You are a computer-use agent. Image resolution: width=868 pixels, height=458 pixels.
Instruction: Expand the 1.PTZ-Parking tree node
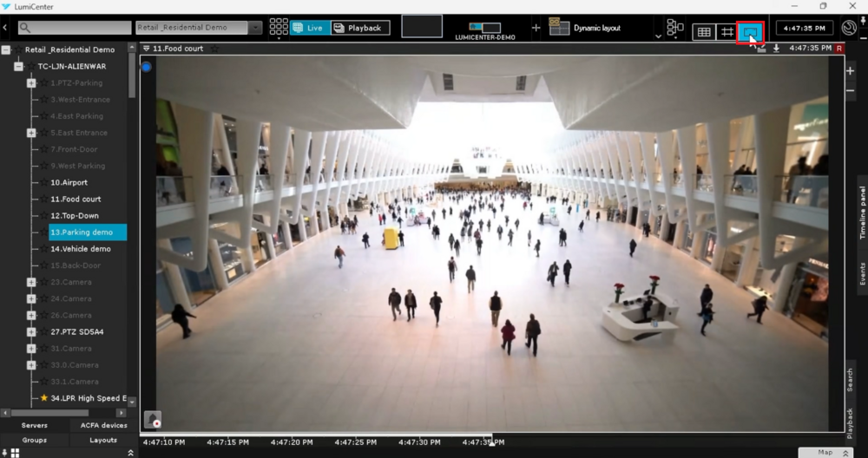[31, 83]
